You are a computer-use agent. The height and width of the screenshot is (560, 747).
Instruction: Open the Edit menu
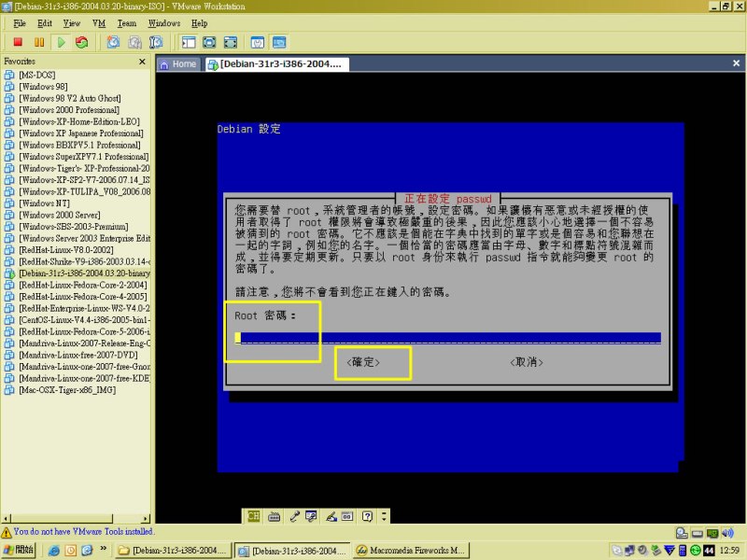point(45,23)
